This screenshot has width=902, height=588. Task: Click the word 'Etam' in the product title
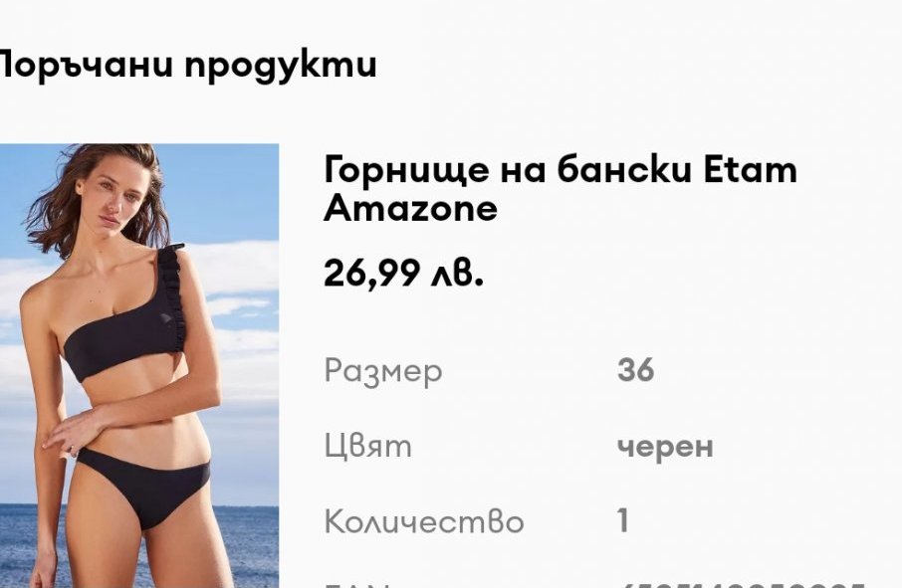coord(751,170)
